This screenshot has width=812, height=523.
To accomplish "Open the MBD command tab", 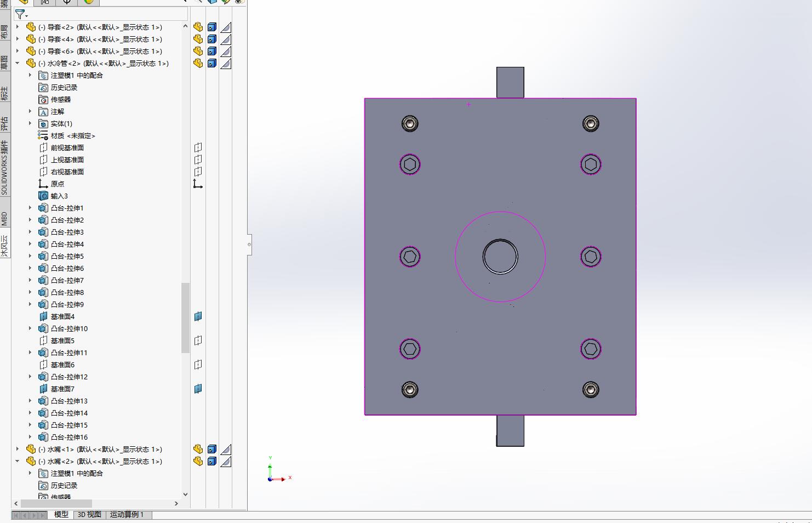I will (4, 218).
